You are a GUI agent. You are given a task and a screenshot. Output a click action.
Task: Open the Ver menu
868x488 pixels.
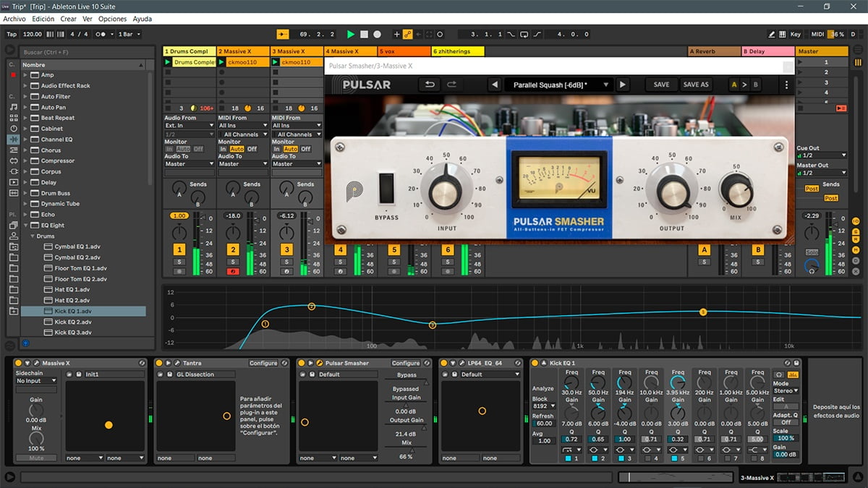click(x=88, y=19)
